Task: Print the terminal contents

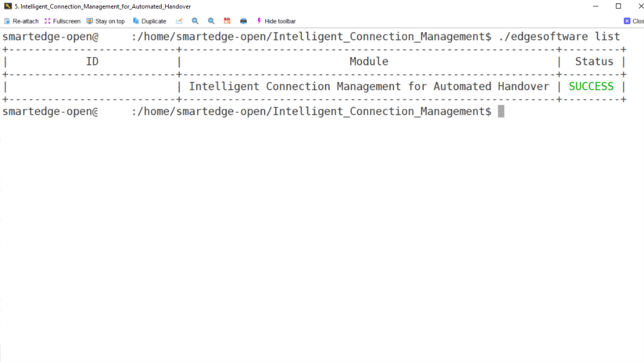Action: tap(244, 21)
